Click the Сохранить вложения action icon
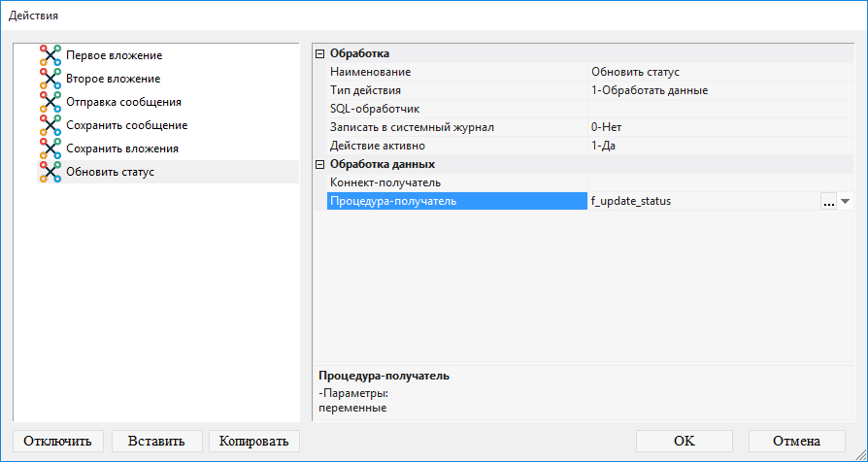This screenshot has width=868, height=462. coord(50,148)
